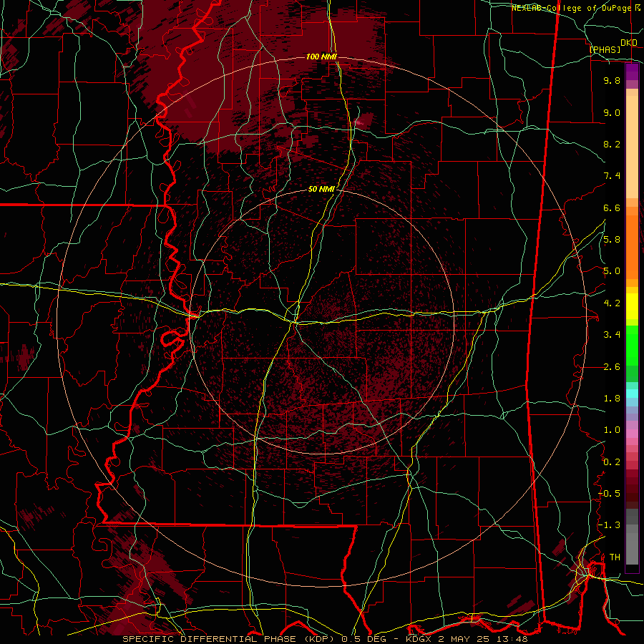Click the DKD label above the color scale
Screen dimensions: 644x644
(x=629, y=43)
